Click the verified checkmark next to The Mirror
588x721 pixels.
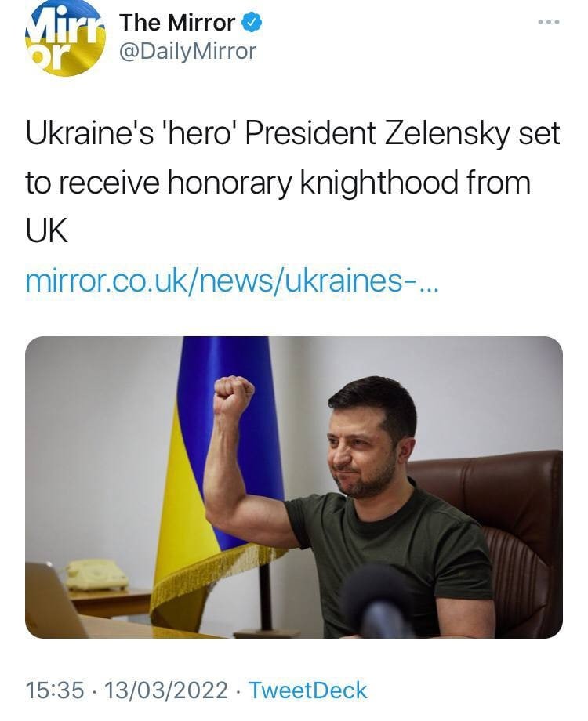(x=248, y=22)
